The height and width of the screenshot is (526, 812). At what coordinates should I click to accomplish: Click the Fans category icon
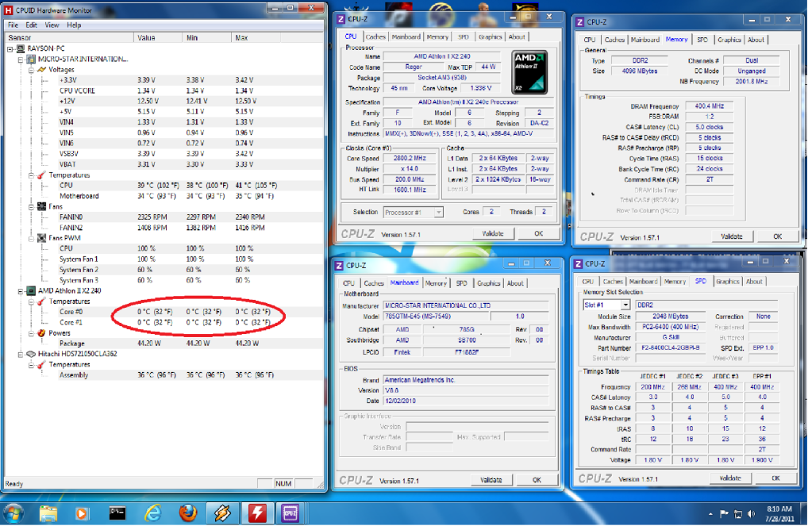point(41,206)
